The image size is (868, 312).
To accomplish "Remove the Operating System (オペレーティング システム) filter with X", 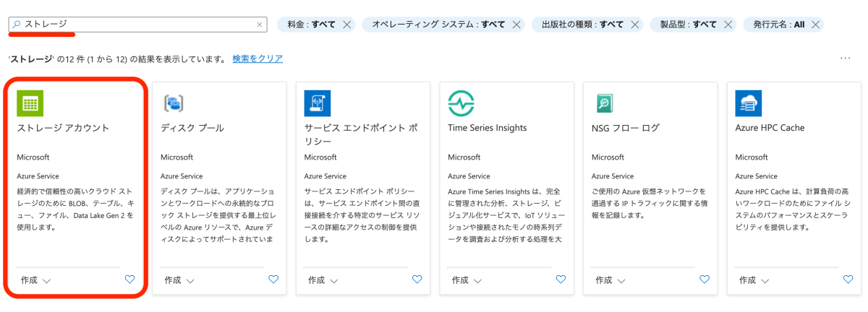I will tap(516, 25).
